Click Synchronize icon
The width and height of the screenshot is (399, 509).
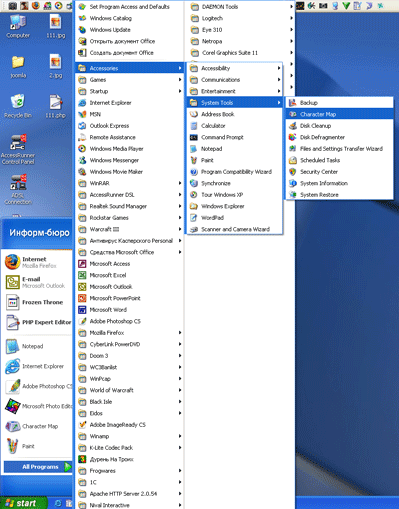click(194, 183)
